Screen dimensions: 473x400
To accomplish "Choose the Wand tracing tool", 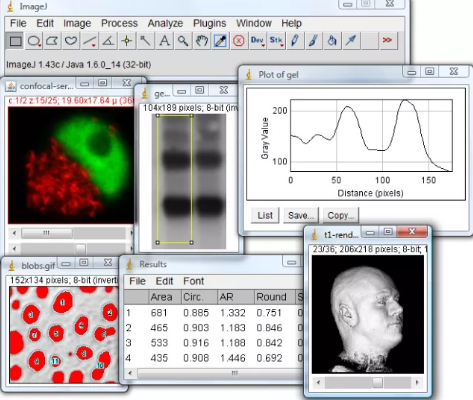I will coord(146,41).
